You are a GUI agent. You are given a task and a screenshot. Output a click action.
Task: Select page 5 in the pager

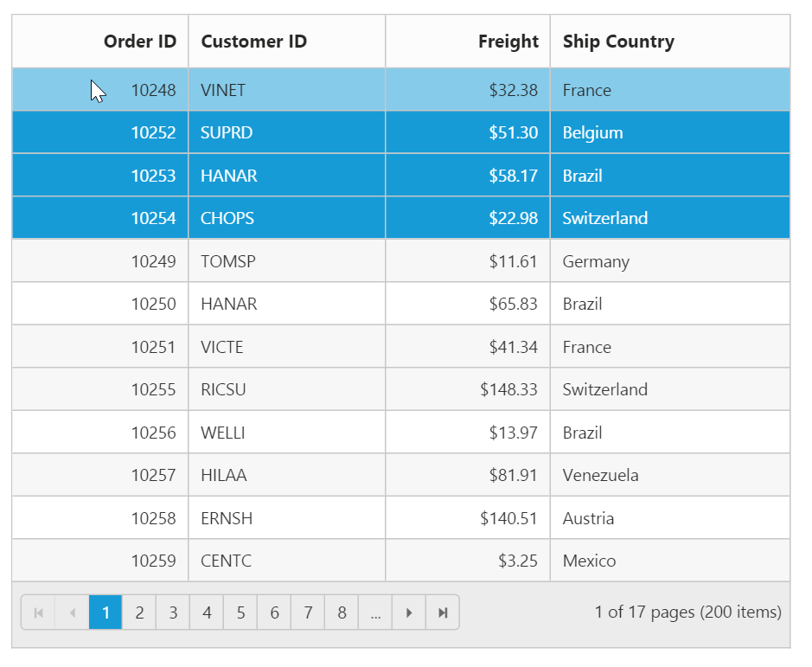[240, 612]
